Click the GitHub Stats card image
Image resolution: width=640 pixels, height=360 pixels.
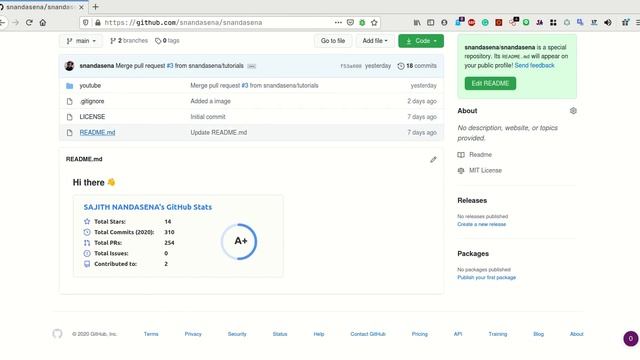178,236
